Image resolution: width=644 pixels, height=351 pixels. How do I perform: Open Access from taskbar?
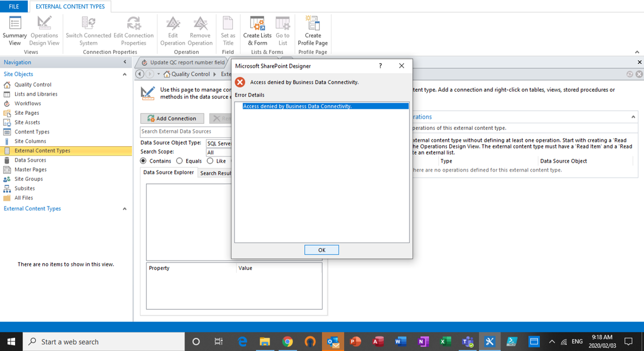click(x=378, y=341)
